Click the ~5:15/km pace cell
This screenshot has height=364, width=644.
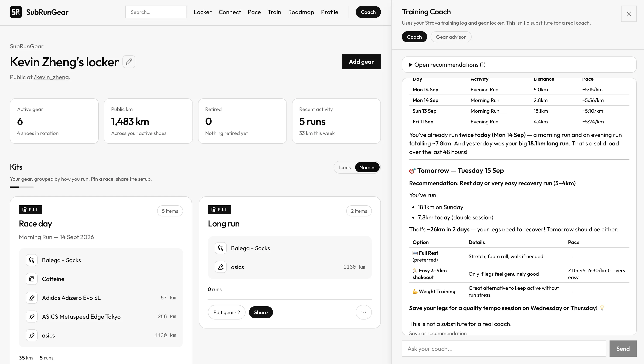coord(592,89)
